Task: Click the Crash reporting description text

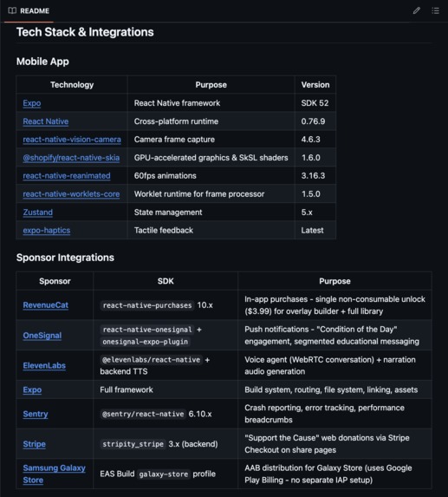Action: pos(324,414)
